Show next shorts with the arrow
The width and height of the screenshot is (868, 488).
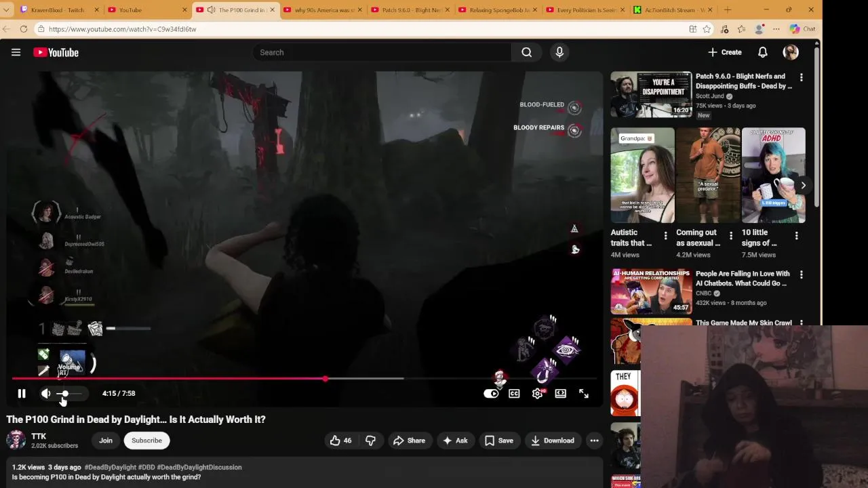point(803,185)
